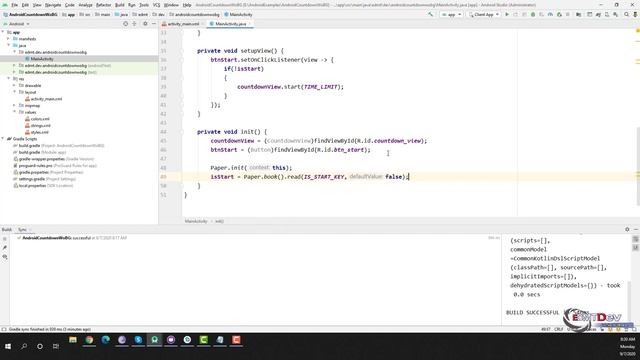Select styles.xml in values folder

40,132
